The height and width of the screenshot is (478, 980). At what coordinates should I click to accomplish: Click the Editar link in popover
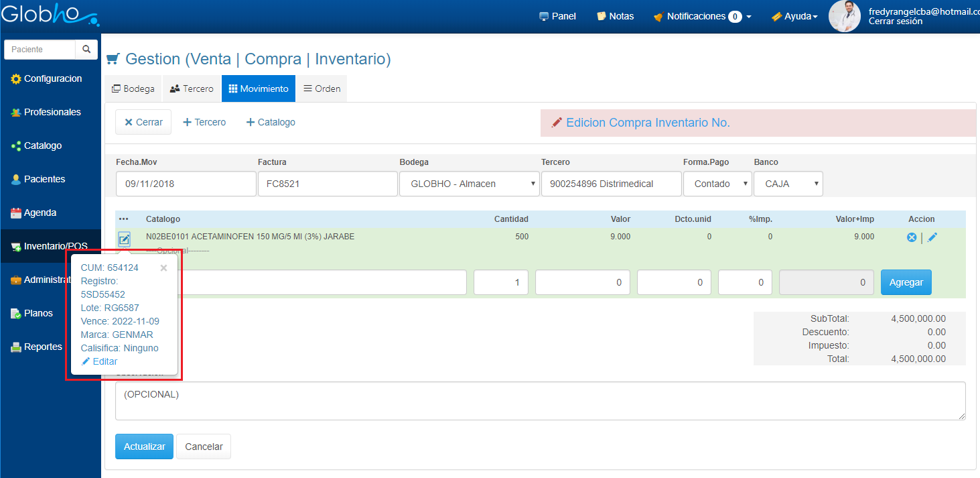100,361
